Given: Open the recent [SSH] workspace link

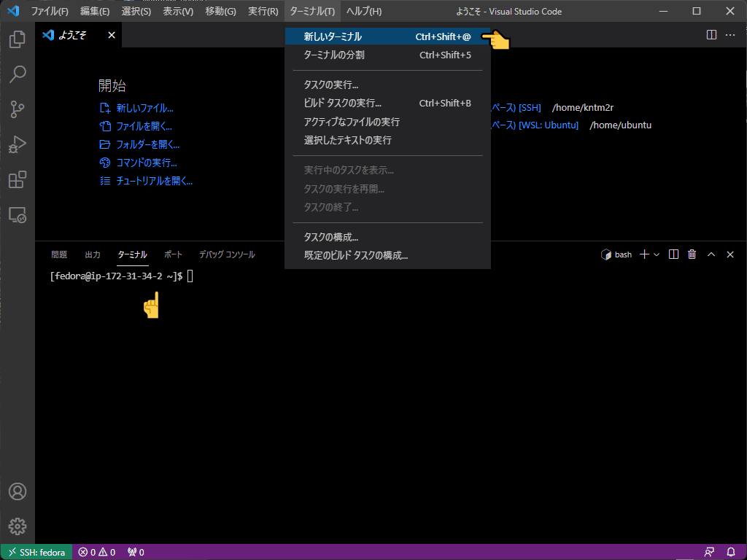Looking at the screenshot, I should click(516, 108).
